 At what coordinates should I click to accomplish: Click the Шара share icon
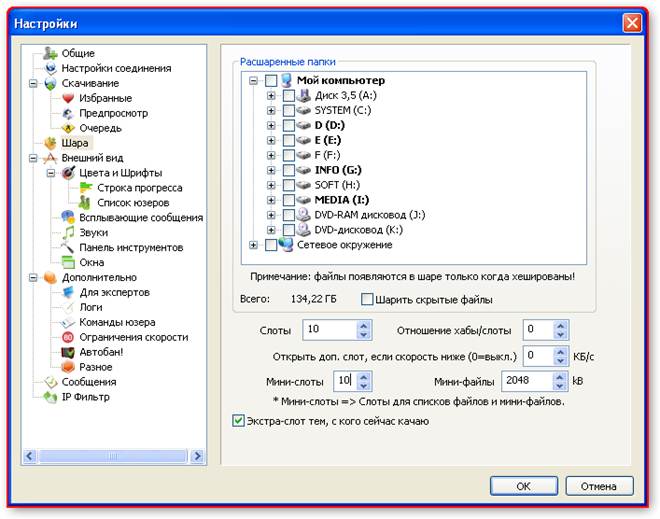pos(51,143)
